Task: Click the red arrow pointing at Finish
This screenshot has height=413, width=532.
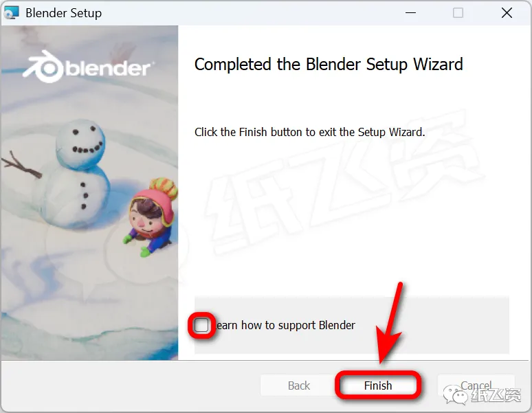Action: [390, 323]
